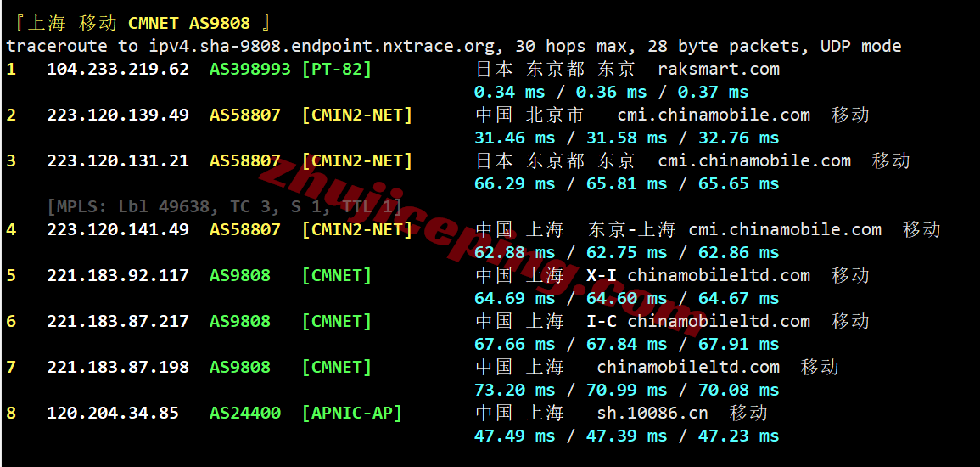Click IP address 221.183.87.217

click(x=117, y=321)
